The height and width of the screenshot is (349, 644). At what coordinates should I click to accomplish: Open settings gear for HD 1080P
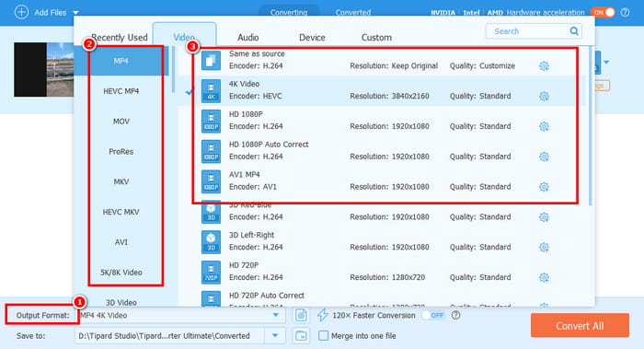[x=544, y=126]
